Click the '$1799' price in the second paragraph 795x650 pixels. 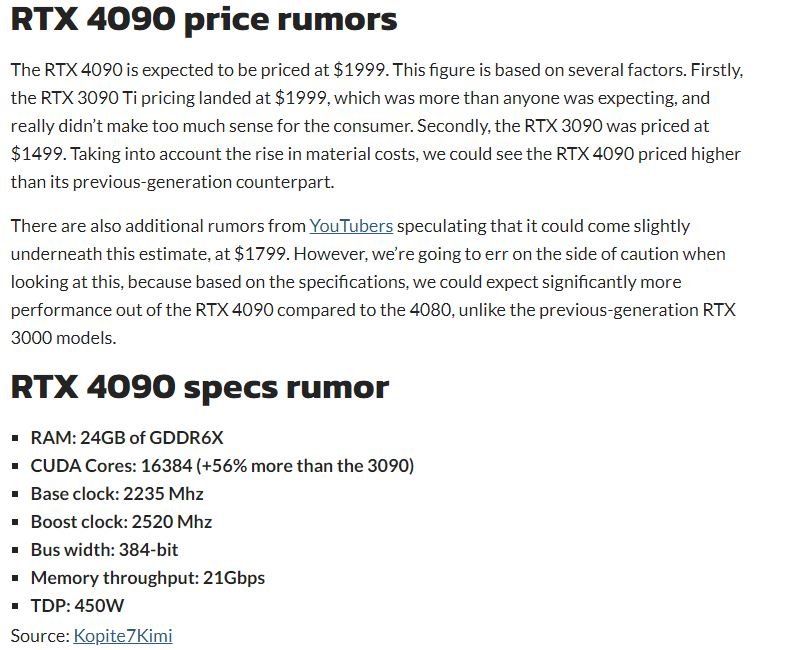pyautogui.click(x=260, y=254)
